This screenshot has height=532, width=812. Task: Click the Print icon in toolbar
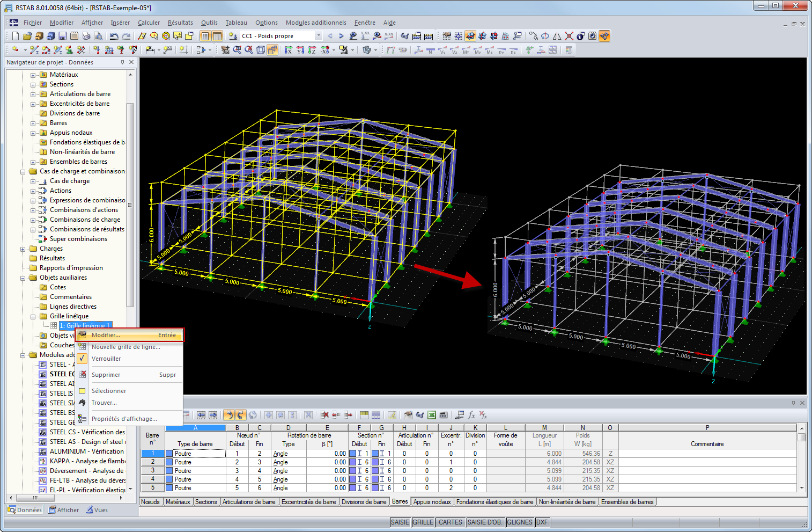point(86,36)
